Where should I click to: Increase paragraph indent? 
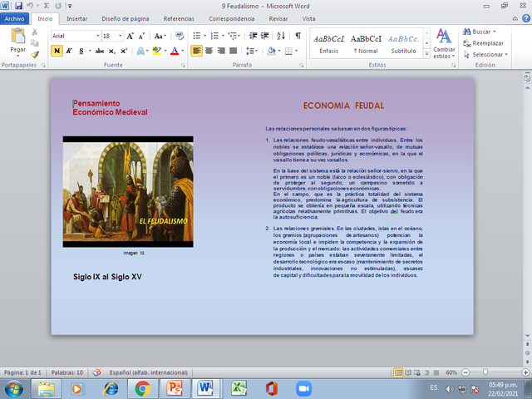[264, 36]
